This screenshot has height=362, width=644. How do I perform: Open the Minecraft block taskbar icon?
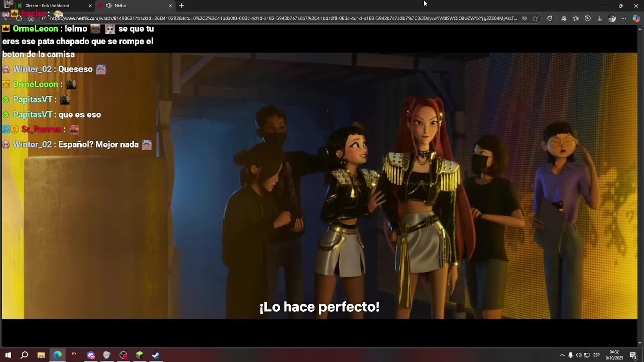click(140, 355)
